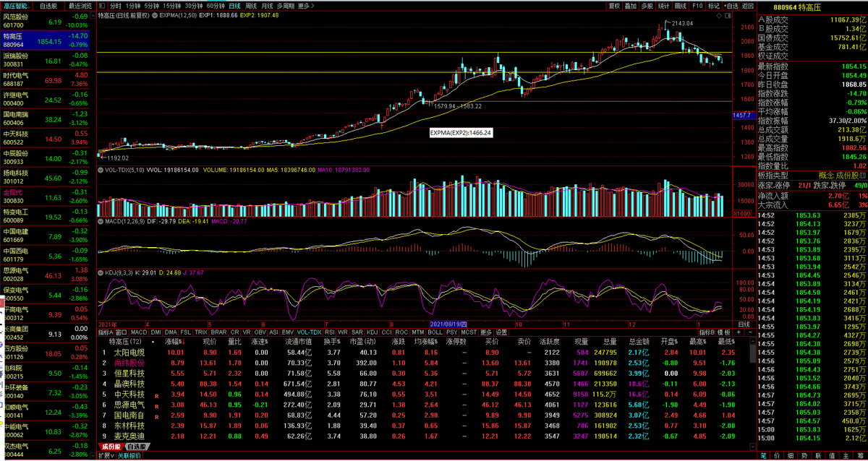This screenshot has width=868, height=461.
Task: Open 设置 in indicator bar
Action: tap(501, 332)
